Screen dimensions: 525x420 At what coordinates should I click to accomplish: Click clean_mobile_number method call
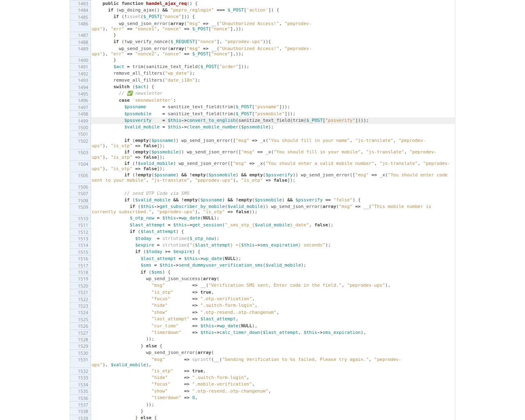click(x=212, y=127)
